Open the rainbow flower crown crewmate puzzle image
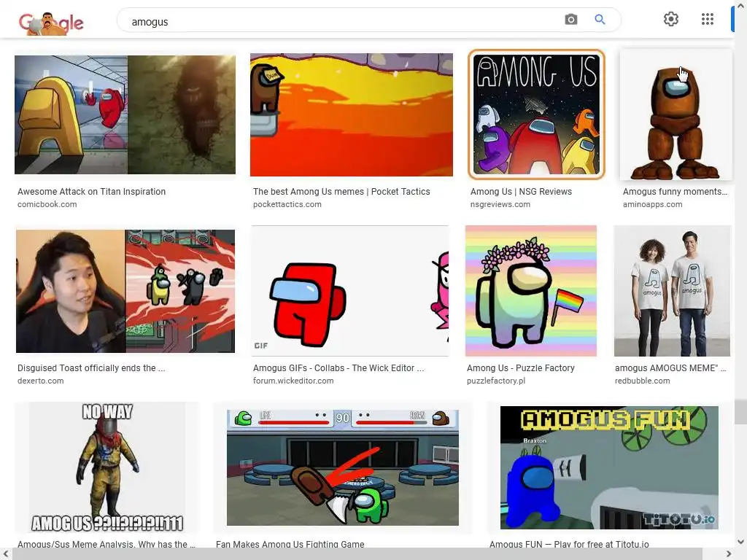The height and width of the screenshot is (560, 747). [531, 291]
